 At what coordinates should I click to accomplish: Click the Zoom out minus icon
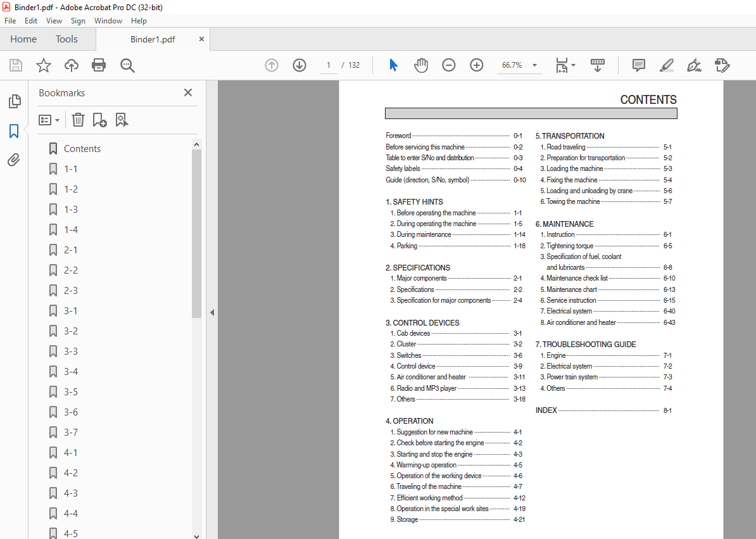coord(449,65)
